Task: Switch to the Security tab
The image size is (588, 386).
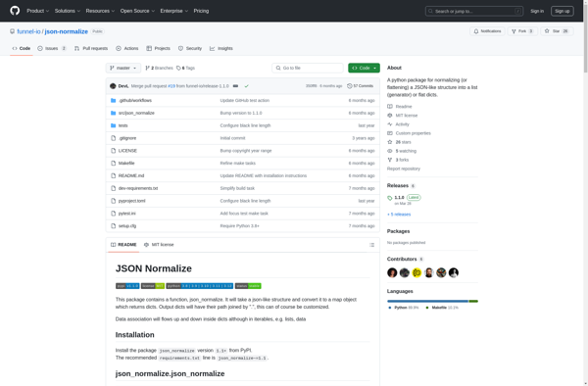Action: coord(190,48)
